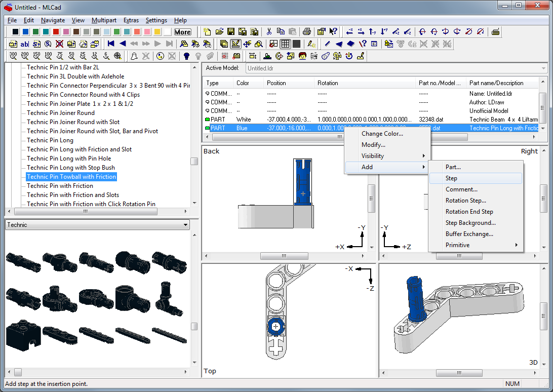Move part along negative Y up-arrow icon

[373, 32]
